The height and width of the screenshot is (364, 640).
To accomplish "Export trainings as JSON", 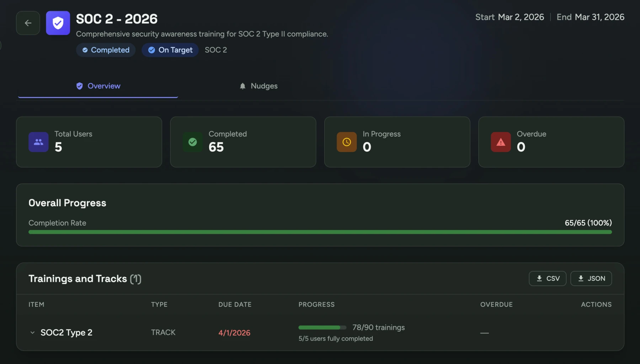I will 591,278.
